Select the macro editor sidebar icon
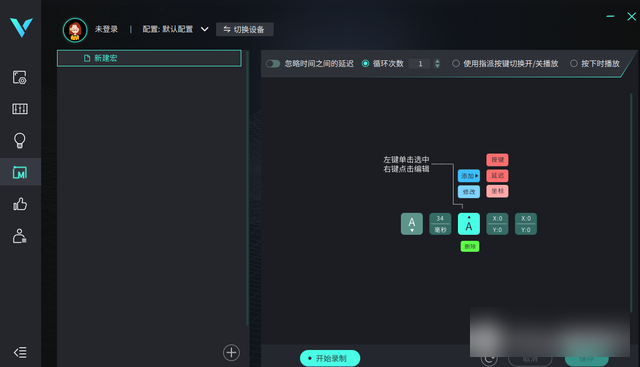The width and height of the screenshot is (640, 367). (20, 172)
